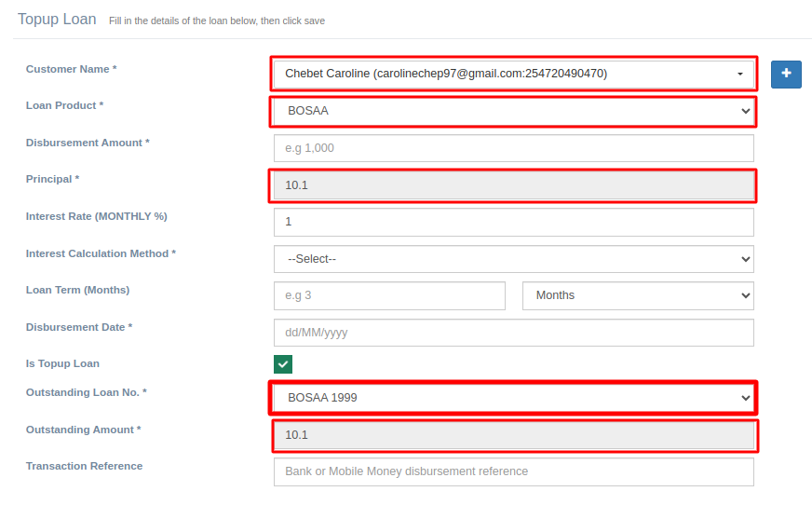Click the blue plus add-customer button
Viewport: 812px width, 505px height.
pos(786,74)
